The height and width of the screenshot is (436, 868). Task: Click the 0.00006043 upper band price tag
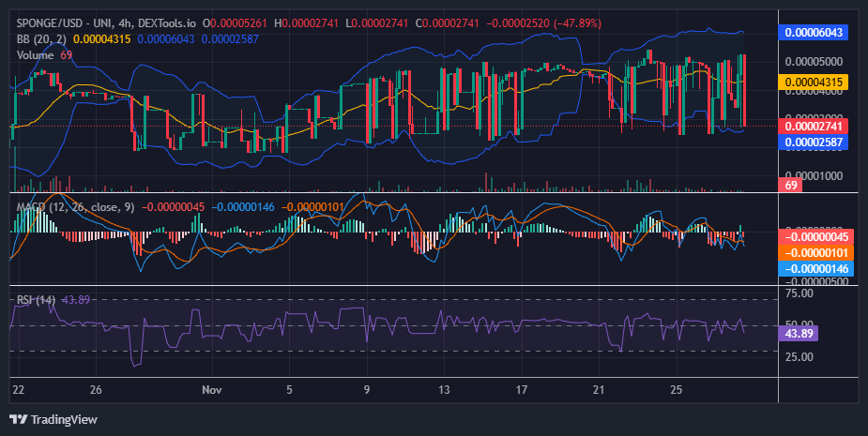[814, 32]
